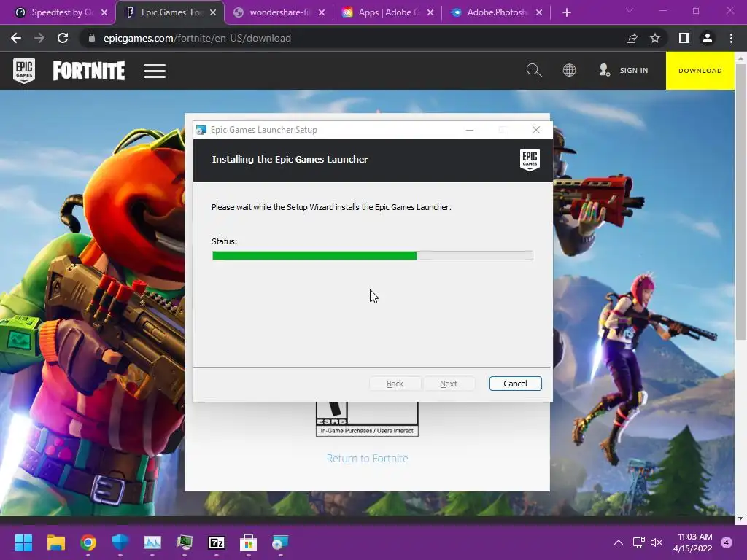Open the performance monitor graph taskbar icon
The image size is (747, 560).
click(152, 542)
